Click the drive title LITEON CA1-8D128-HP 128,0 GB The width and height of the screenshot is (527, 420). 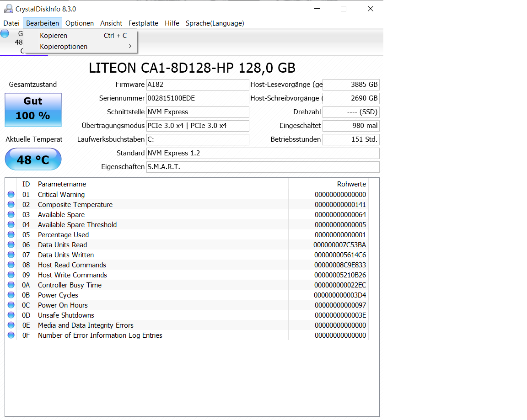pos(192,68)
